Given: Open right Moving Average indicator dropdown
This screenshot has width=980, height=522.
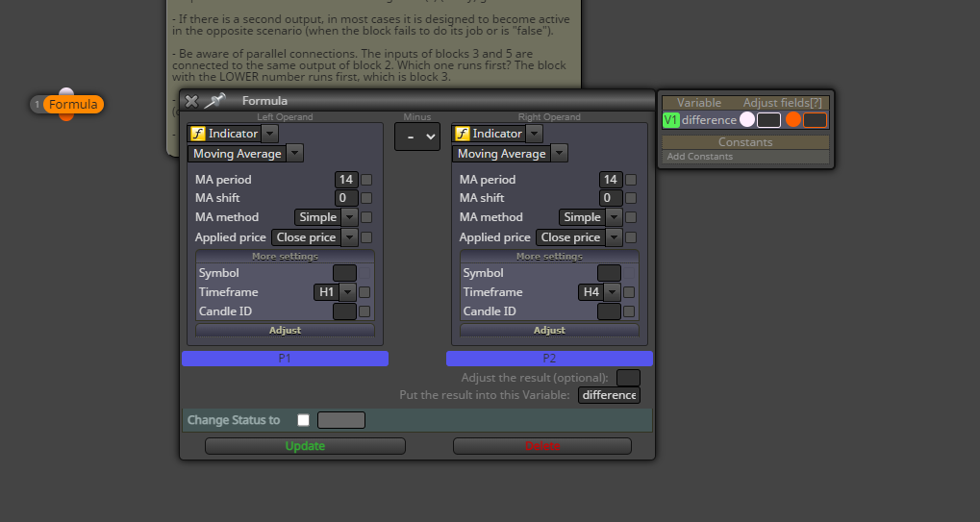Looking at the screenshot, I should click(x=560, y=154).
